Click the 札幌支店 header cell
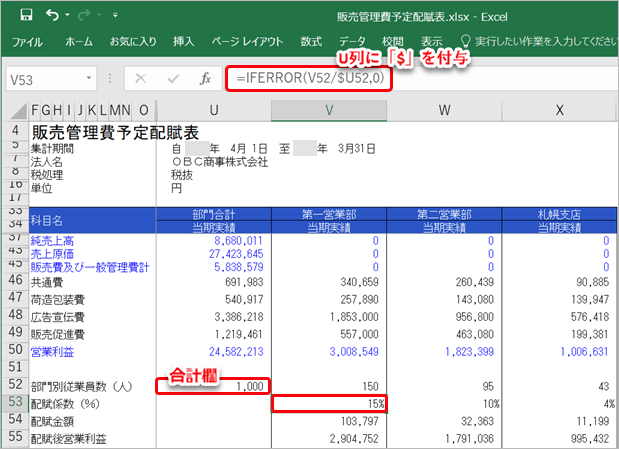 point(559,214)
